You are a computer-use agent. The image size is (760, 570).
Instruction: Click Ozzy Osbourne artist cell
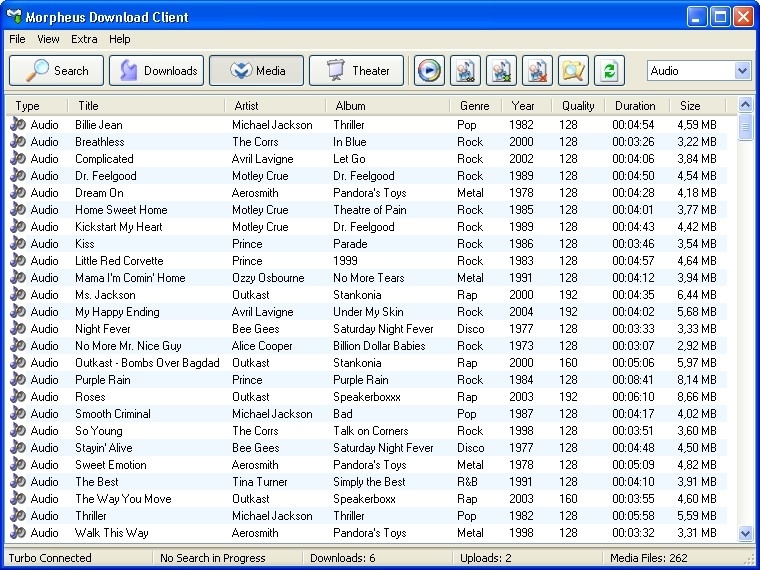(x=268, y=278)
